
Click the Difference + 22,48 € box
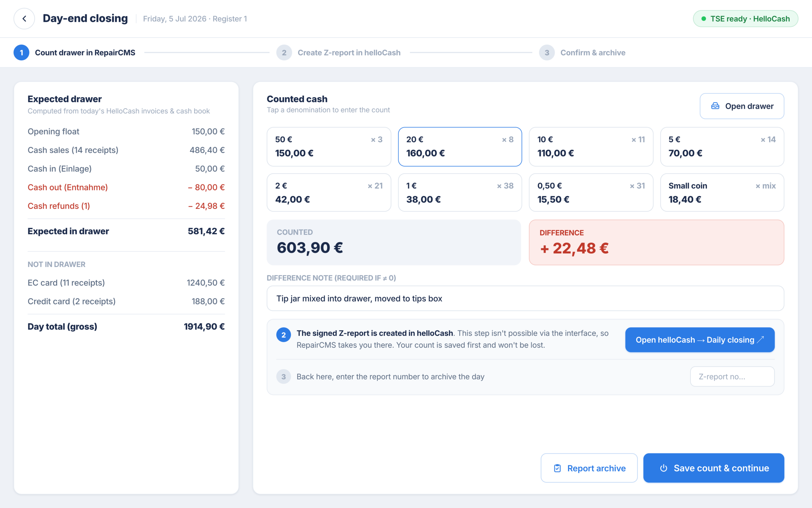coord(656,242)
